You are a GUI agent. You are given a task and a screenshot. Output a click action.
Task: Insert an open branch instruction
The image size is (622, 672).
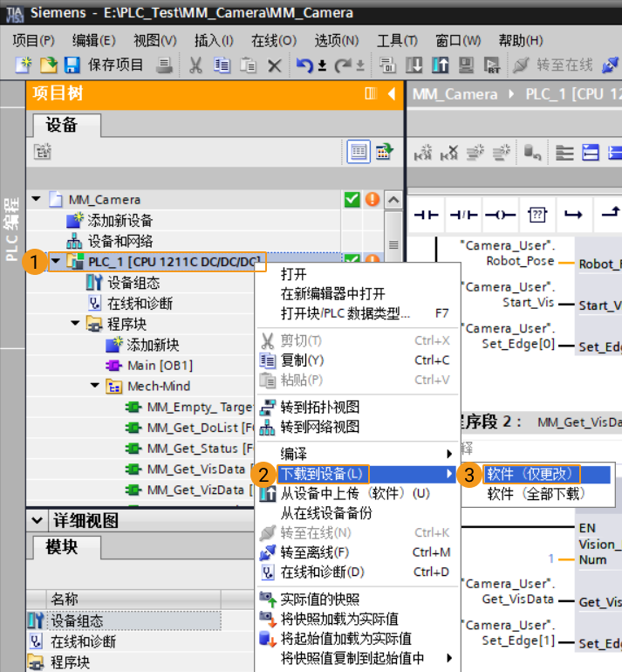pyautogui.click(x=573, y=215)
